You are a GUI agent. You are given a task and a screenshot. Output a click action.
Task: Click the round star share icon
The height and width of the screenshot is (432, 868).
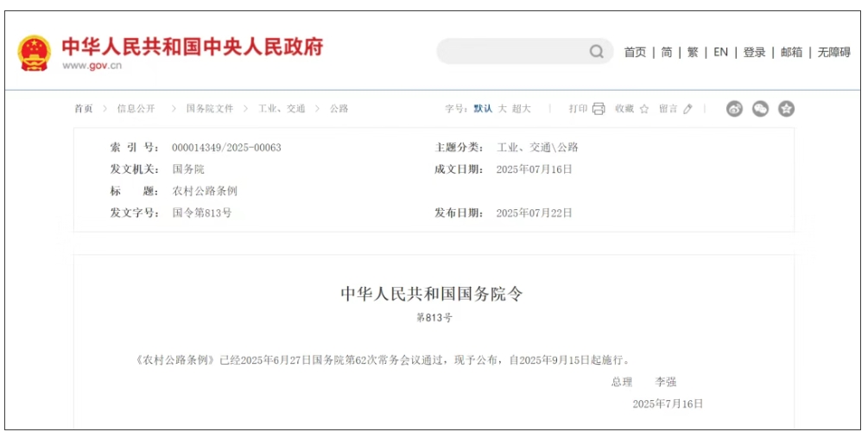pos(786,109)
